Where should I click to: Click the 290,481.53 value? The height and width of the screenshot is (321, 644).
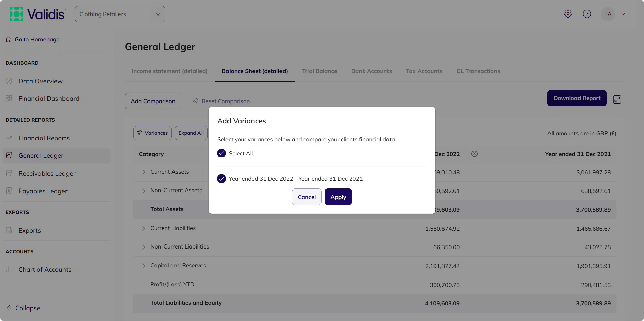(596, 285)
